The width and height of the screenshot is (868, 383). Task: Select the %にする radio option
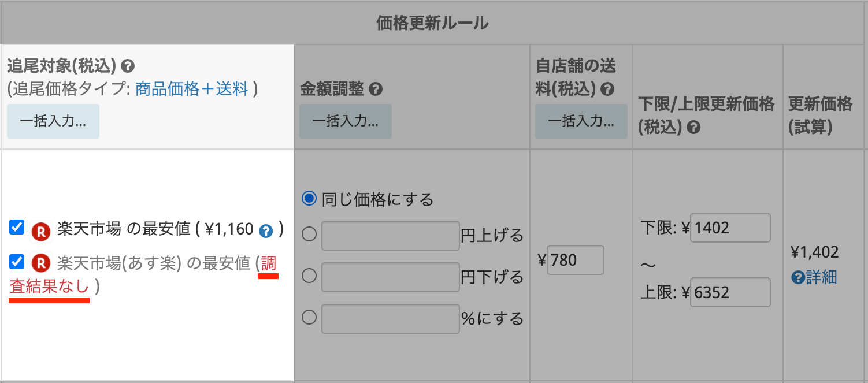(310, 318)
